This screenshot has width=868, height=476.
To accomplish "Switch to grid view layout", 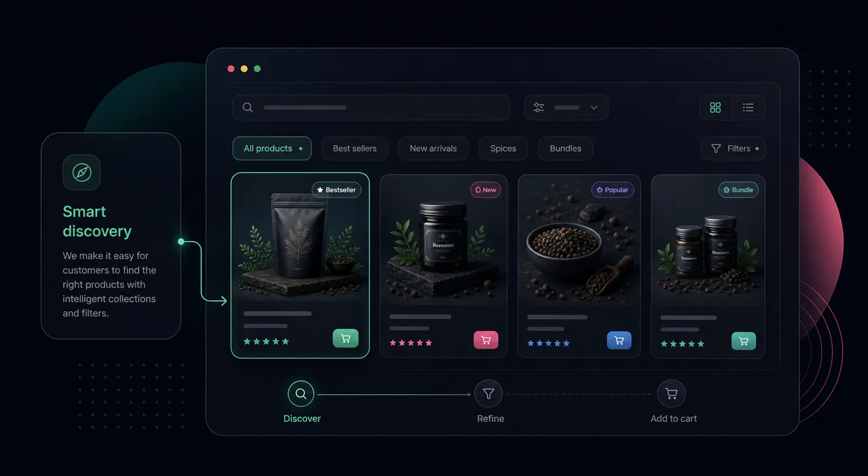I will point(716,107).
